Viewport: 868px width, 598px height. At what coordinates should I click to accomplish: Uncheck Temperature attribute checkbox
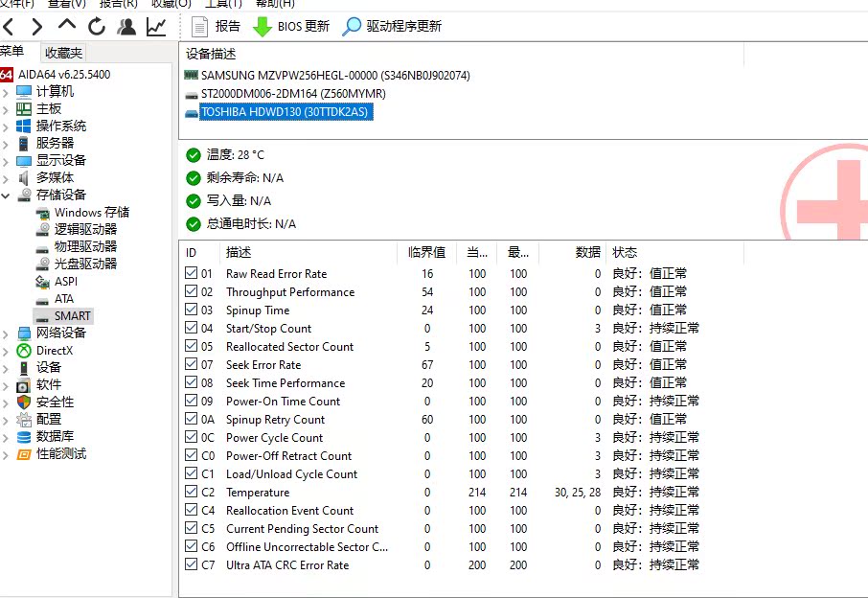191,492
